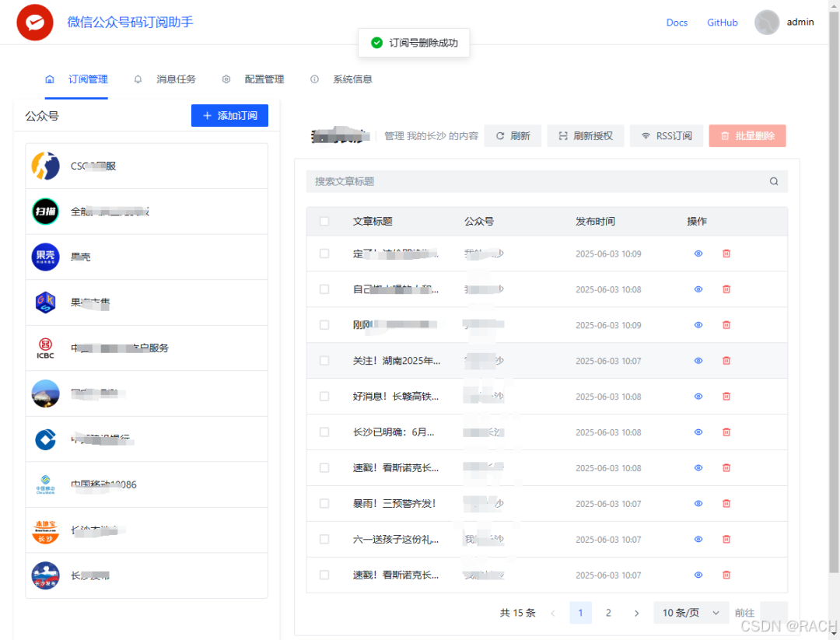Open the Docs link
This screenshot has width=840, height=640.
tap(677, 23)
